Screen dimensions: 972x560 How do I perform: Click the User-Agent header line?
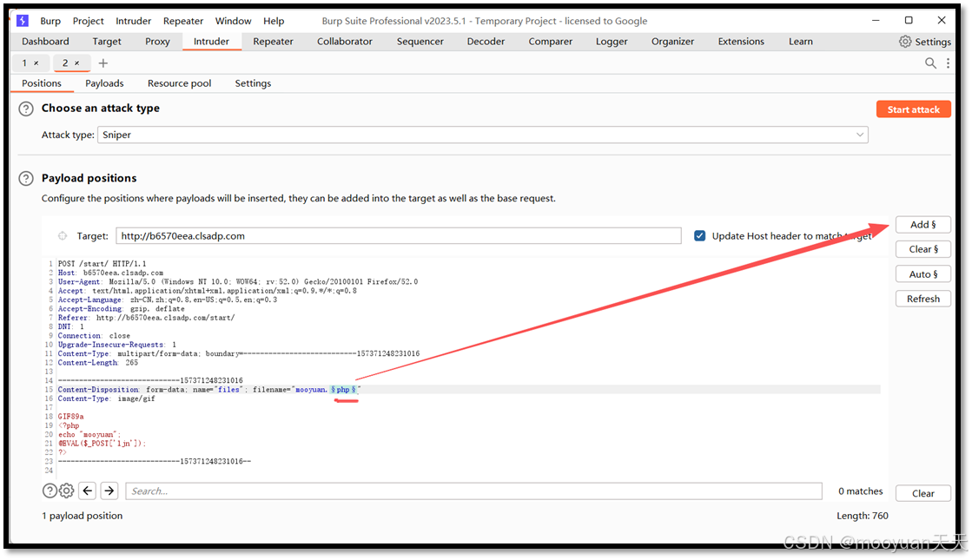pos(238,282)
